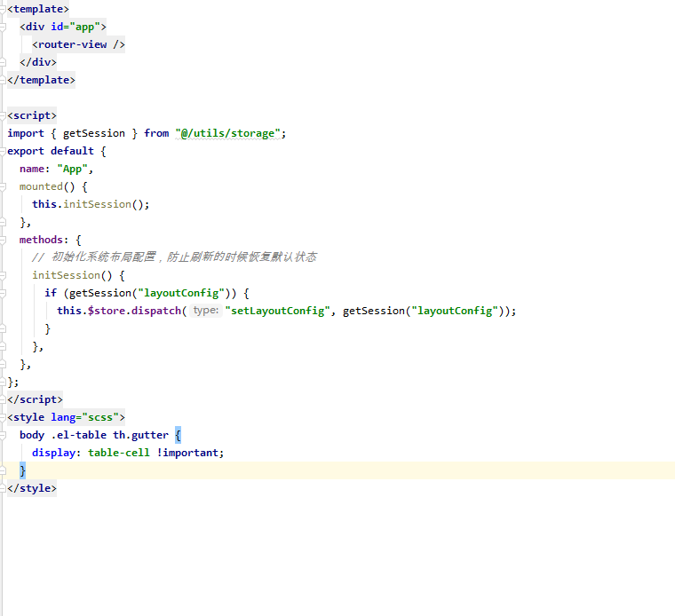This screenshot has height=616, width=675.
Task: Click highlighted closing brace of body rule
Action: pos(22,470)
